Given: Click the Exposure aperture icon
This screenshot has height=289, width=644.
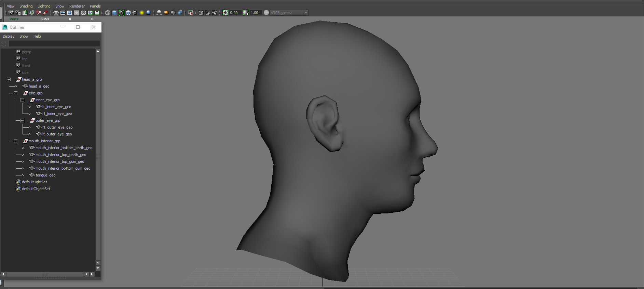Looking at the screenshot, I should coord(225,13).
